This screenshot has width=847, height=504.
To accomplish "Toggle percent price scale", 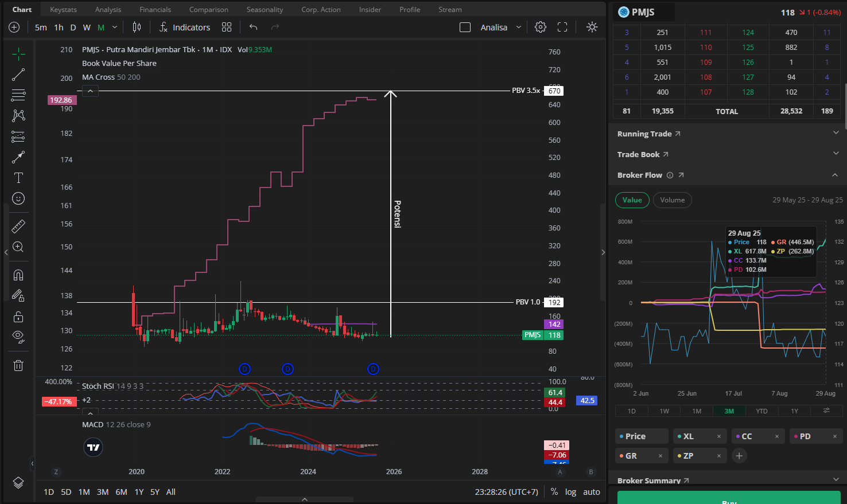I will pos(554,492).
